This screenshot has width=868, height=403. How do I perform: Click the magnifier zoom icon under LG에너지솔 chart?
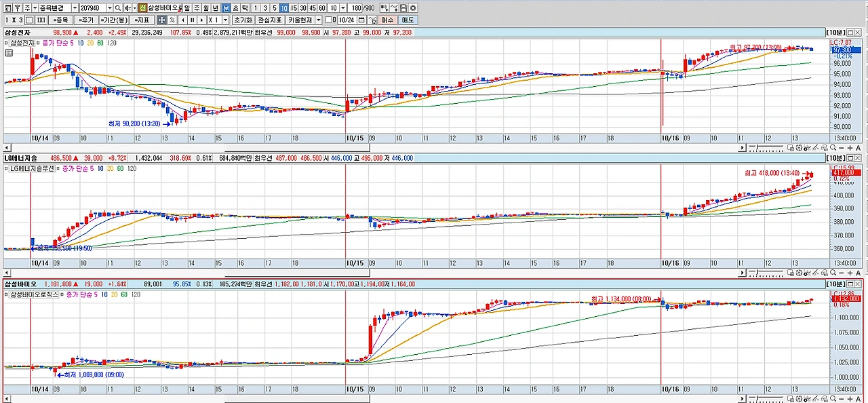pos(833,272)
